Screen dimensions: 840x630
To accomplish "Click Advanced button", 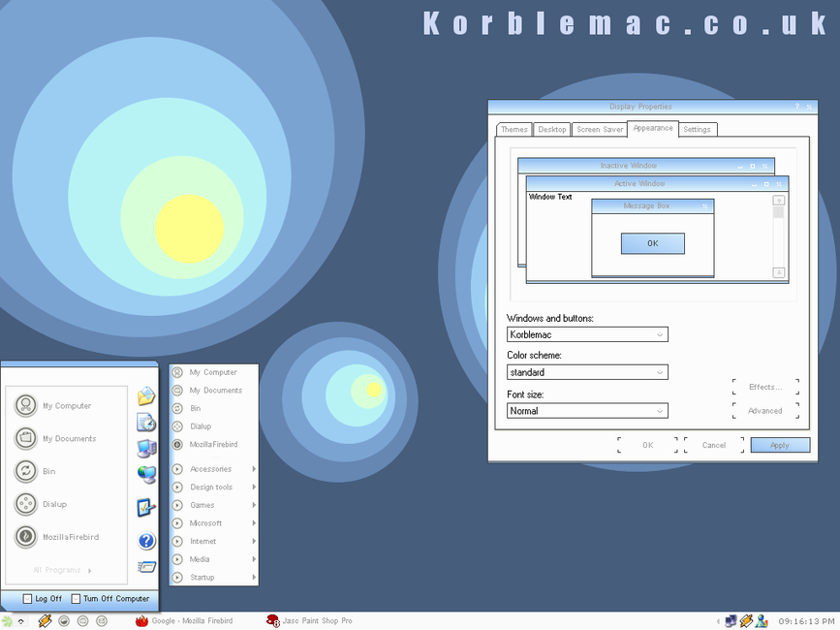I will click(x=765, y=410).
